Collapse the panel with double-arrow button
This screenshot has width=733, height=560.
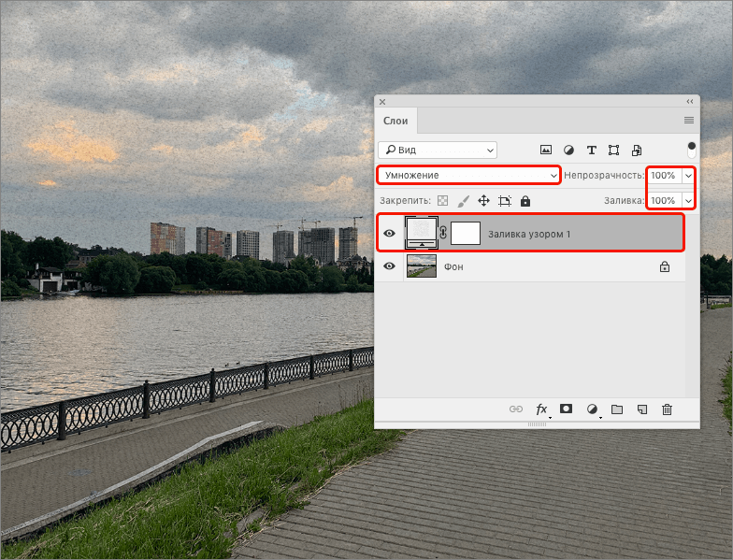coord(690,101)
